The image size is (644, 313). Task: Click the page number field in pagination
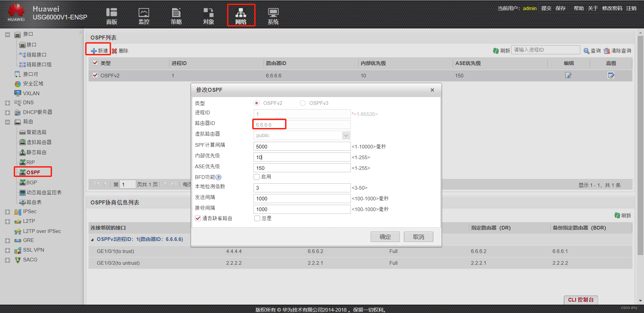tap(127, 184)
